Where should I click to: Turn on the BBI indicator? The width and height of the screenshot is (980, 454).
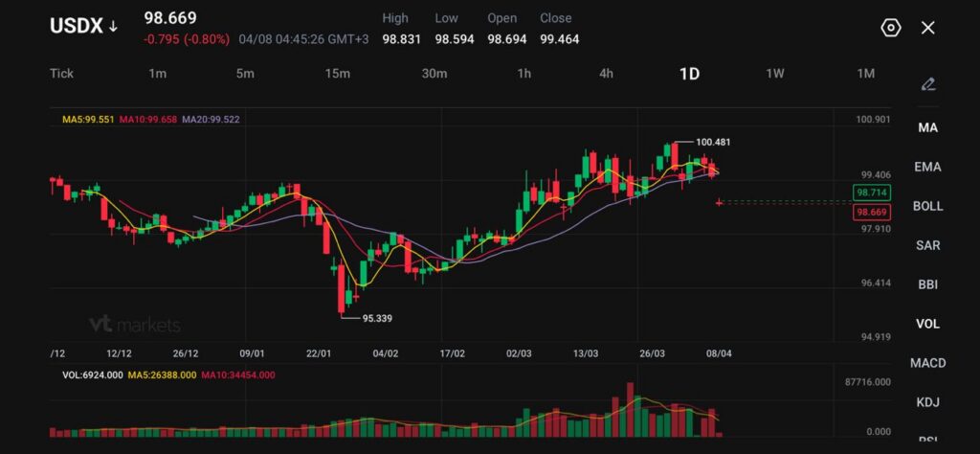(x=927, y=284)
